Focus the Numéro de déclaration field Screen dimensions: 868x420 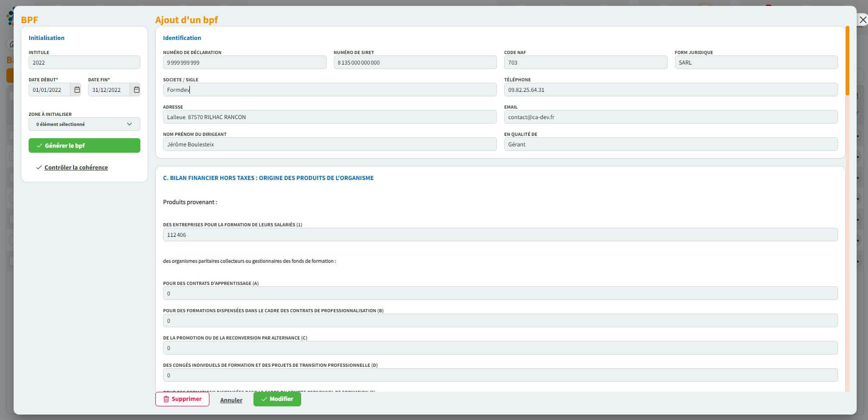point(244,63)
